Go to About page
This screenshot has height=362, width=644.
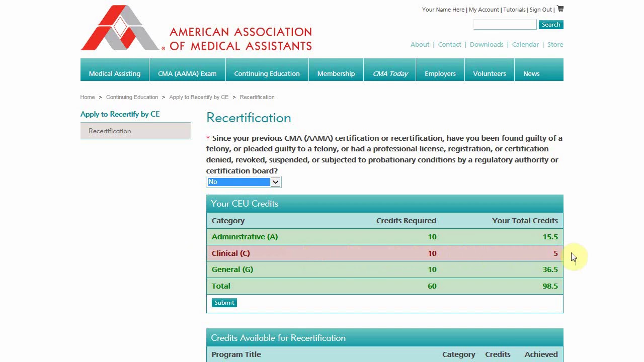click(x=420, y=44)
